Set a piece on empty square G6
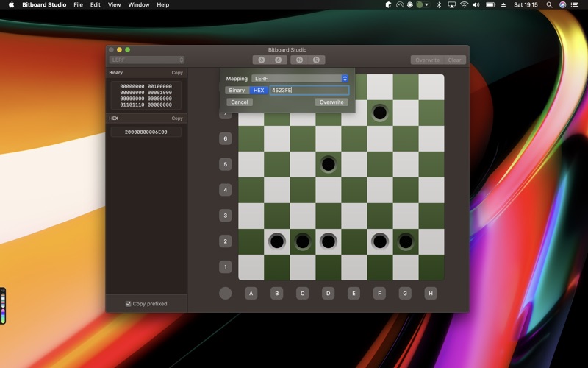This screenshot has width=588, height=368. 406,138
